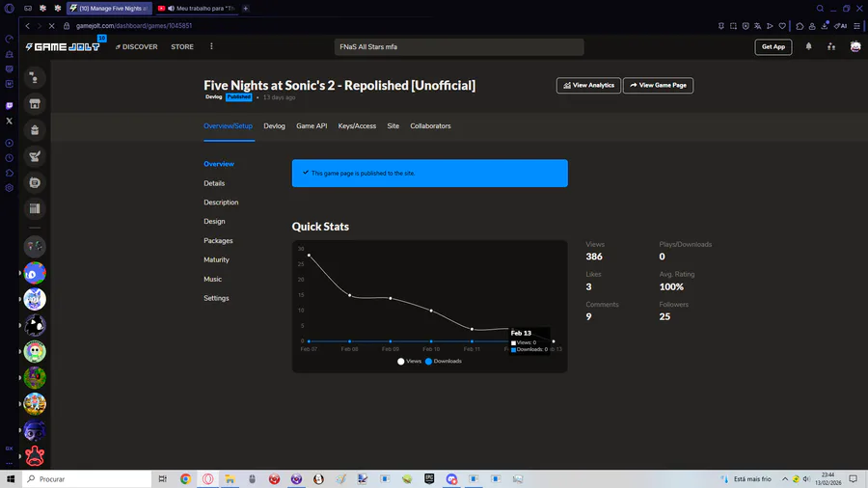The height and width of the screenshot is (488, 868).
Task: Expand the system tray hidden icons chevron
Action: pos(784,479)
